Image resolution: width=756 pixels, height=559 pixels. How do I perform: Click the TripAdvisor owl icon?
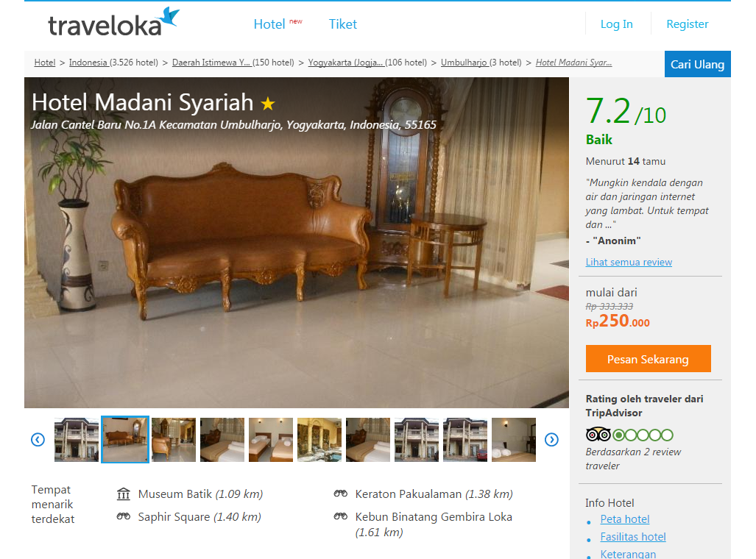pyautogui.click(x=598, y=435)
